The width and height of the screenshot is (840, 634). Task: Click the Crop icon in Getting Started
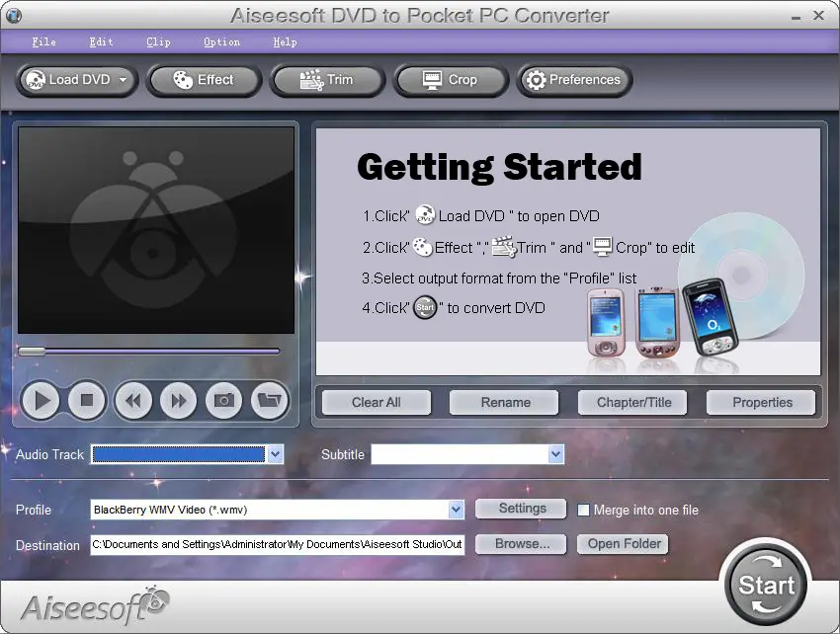pos(602,246)
